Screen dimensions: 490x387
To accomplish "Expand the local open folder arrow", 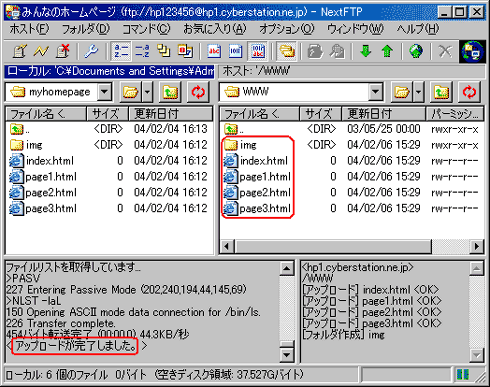I will 147,92.
